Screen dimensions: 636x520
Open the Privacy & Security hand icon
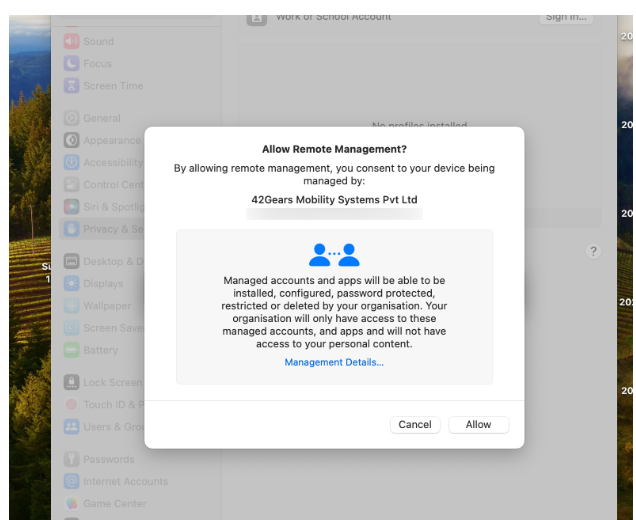71,229
